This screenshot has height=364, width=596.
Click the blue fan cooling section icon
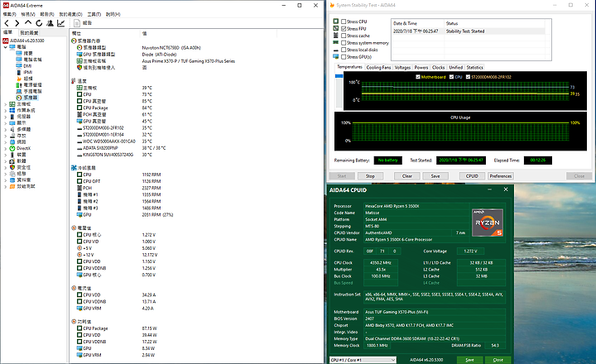(74, 168)
